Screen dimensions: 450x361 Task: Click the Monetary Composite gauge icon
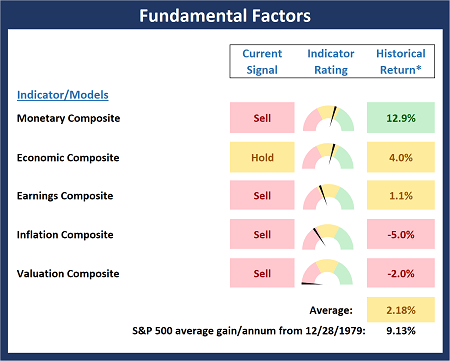[328, 118]
